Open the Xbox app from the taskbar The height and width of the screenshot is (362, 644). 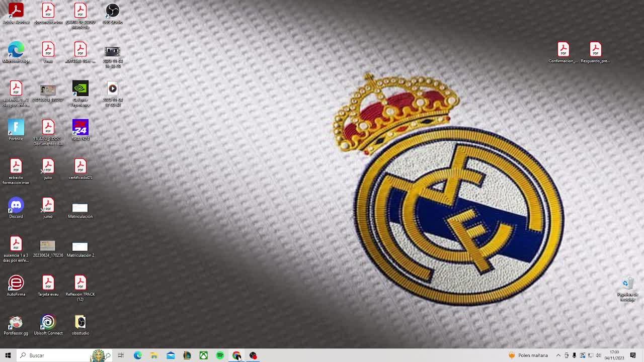coord(204,355)
